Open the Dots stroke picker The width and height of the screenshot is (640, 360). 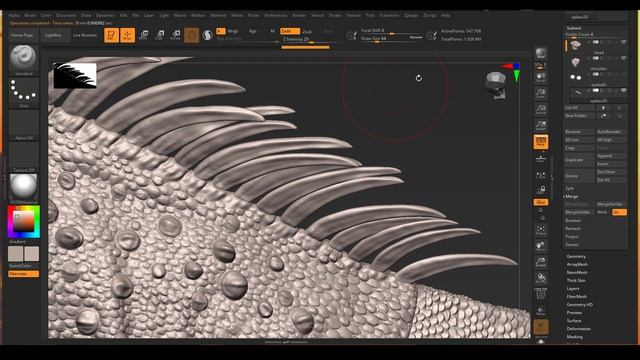pyautogui.click(x=24, y=93)
